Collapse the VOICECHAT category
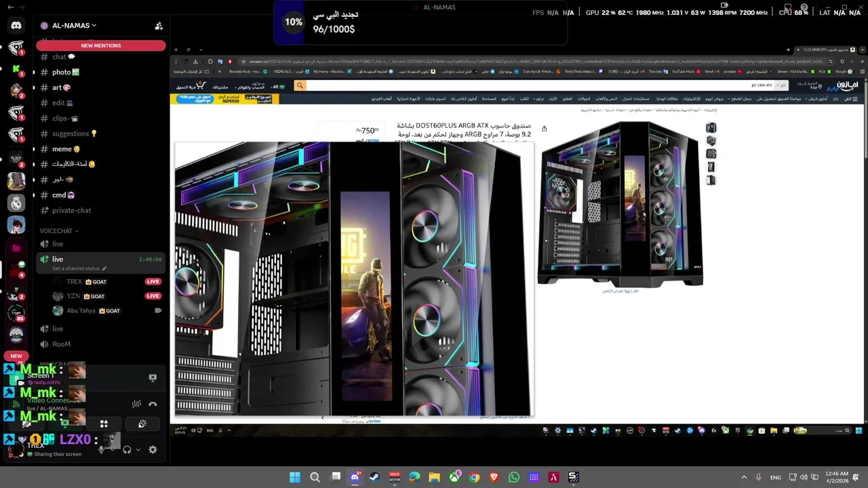 pos(59,231)
